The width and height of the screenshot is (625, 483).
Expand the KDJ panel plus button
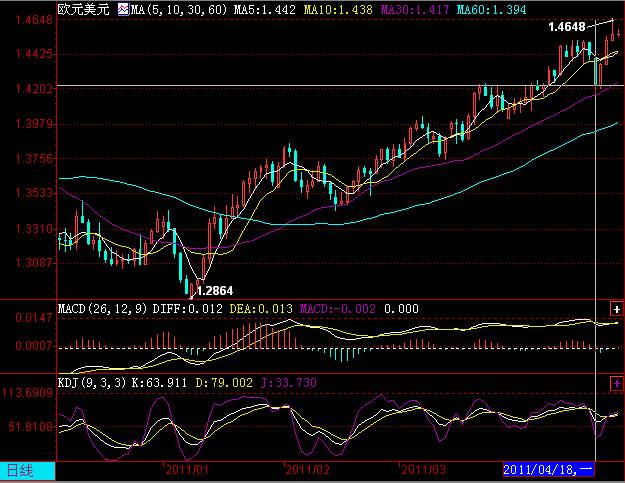point(617,383)
